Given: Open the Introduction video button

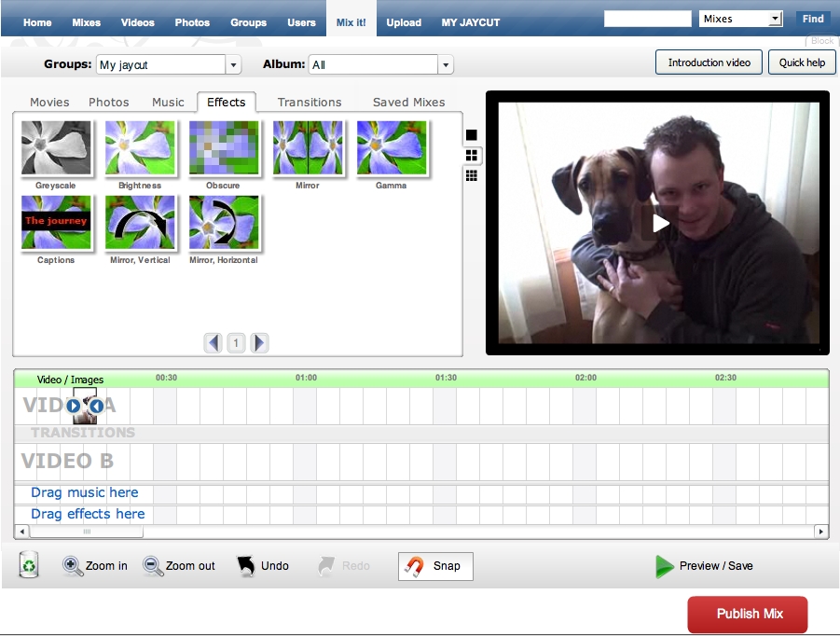Looking at the screenshot, I should click(x=709, y=62).
